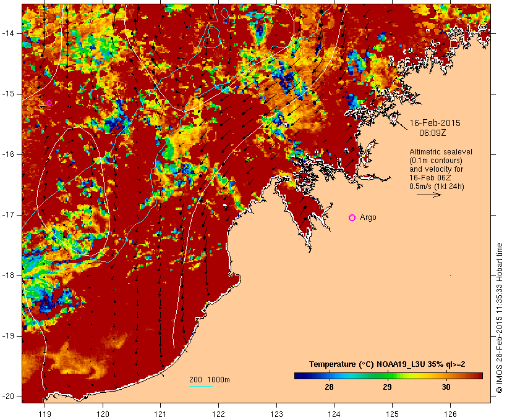Click the '200 1000m' depth label
Screen dimensions: 507x420
210,380
